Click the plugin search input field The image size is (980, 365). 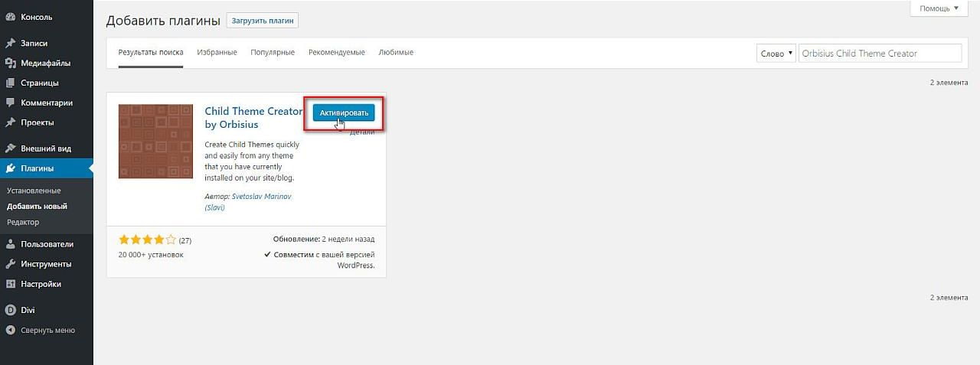pyautogui.click(x=879, y=54)
